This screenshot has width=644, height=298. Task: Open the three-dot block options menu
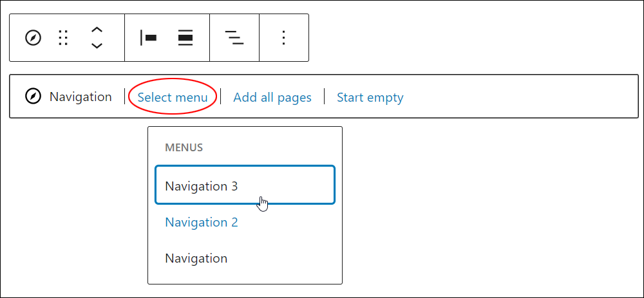pos(284,38)
